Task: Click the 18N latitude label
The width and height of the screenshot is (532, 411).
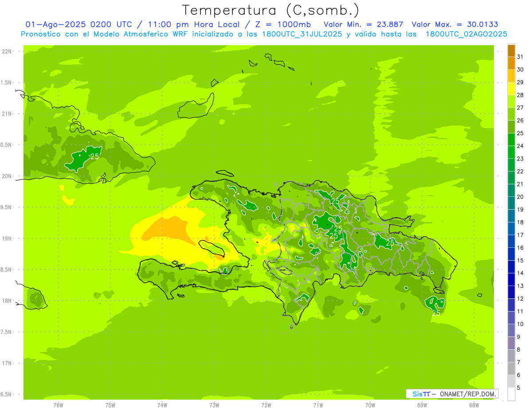Action: 6,301
